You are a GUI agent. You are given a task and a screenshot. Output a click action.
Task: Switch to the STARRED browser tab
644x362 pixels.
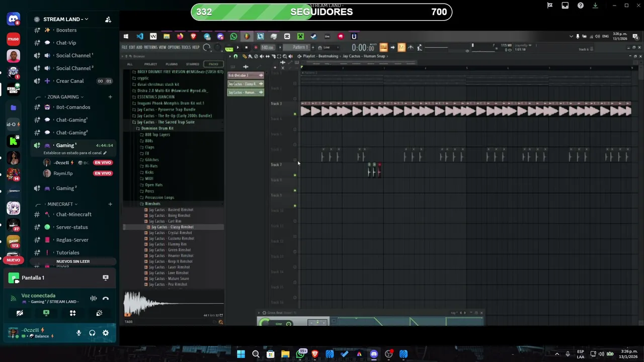click(193, 64)
